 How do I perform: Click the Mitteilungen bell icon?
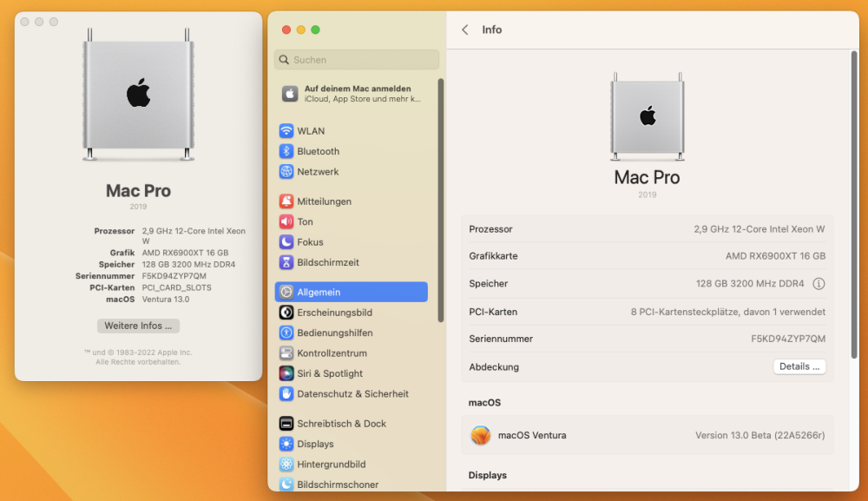[x=286, y=201]
